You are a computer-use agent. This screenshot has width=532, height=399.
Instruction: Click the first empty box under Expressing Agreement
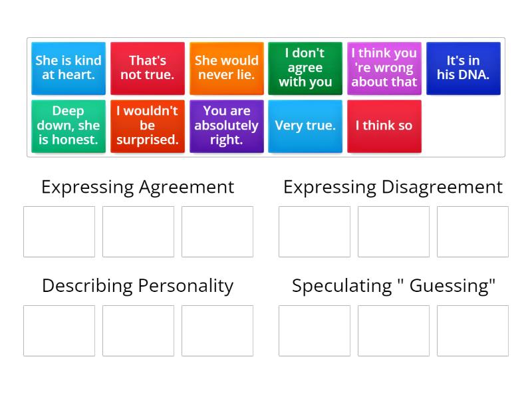[59, 231]
